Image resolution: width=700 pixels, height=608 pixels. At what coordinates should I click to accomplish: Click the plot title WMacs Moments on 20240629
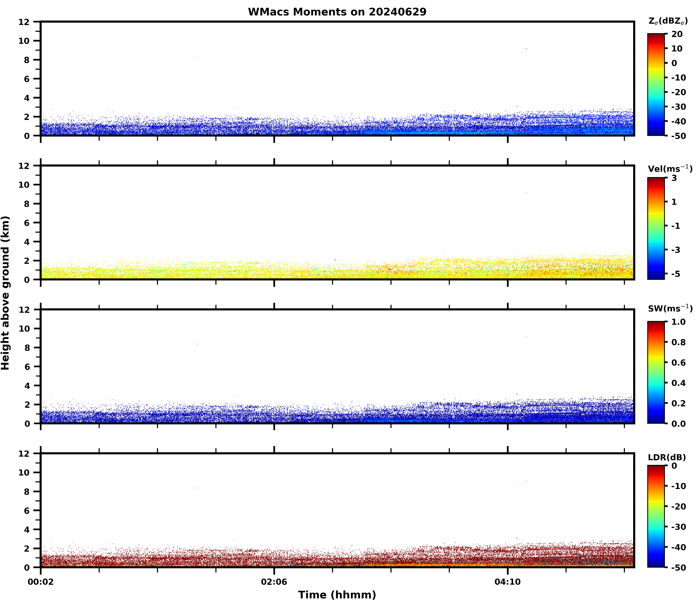pyautogui.click(x=337, y=12)
